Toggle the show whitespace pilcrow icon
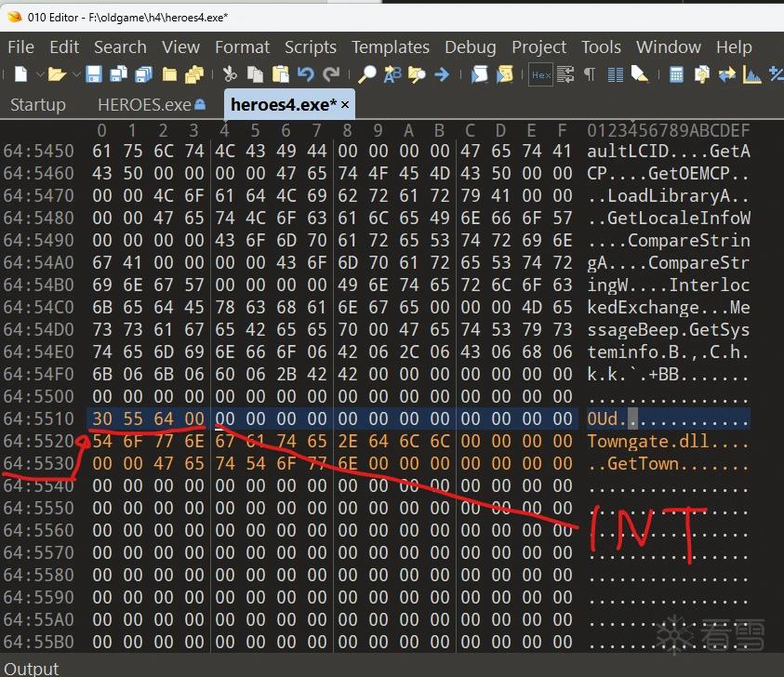 (x=590, y=74)
